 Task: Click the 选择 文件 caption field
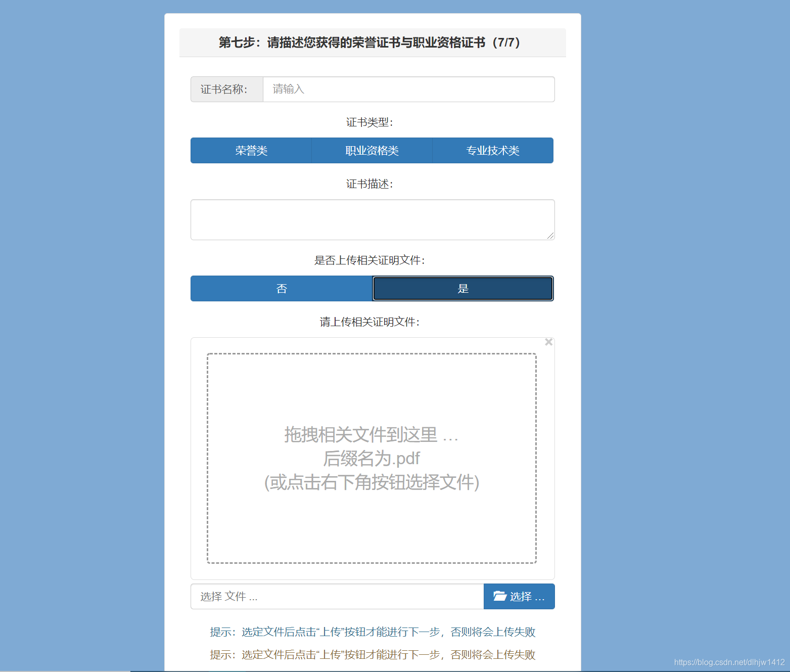point(337,597)
